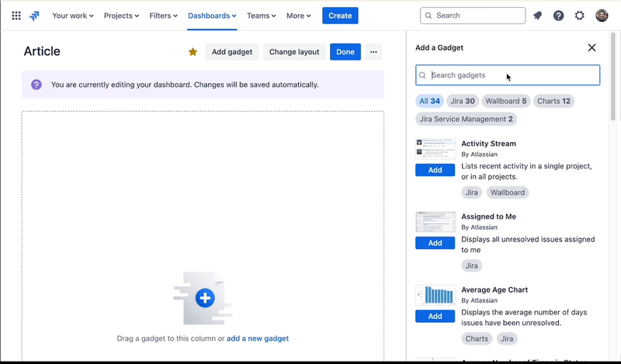Open the app switcher grid icon
The height and width of the screenshot is (364, 621).
tap(16, 16)
